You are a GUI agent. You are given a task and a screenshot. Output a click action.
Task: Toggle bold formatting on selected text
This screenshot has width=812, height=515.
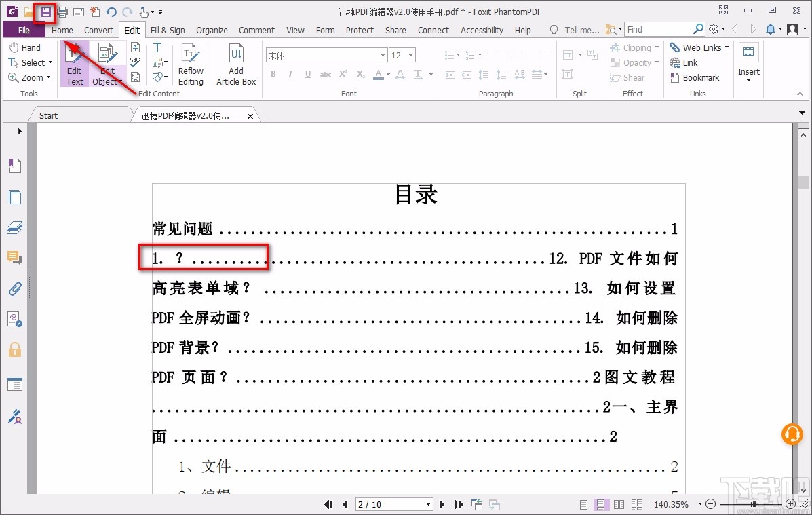click(x=273, y=74)
